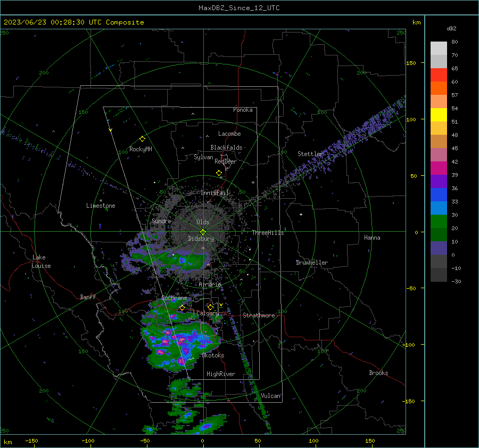Screen dimensions: 479x448
Task: Click the Drumheller town label
Action: (312, 263)
